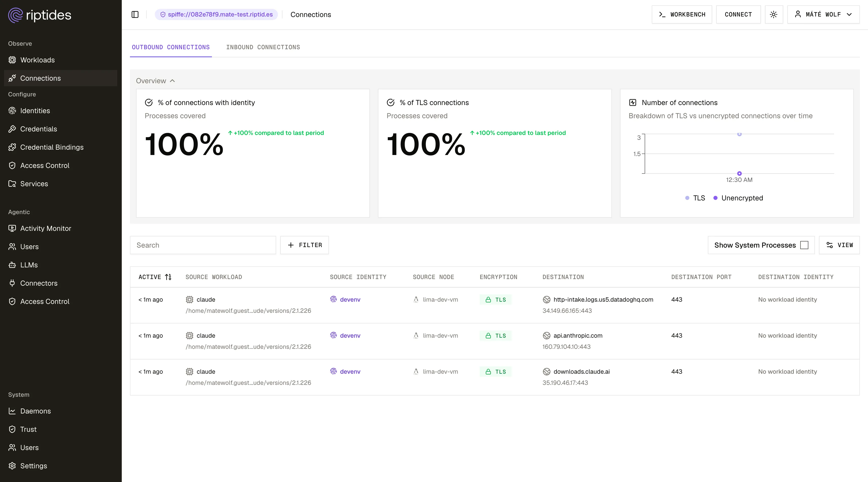Click the Connectors plug icon
Screen dimensions: 868x482
click(x=12, y=283)
